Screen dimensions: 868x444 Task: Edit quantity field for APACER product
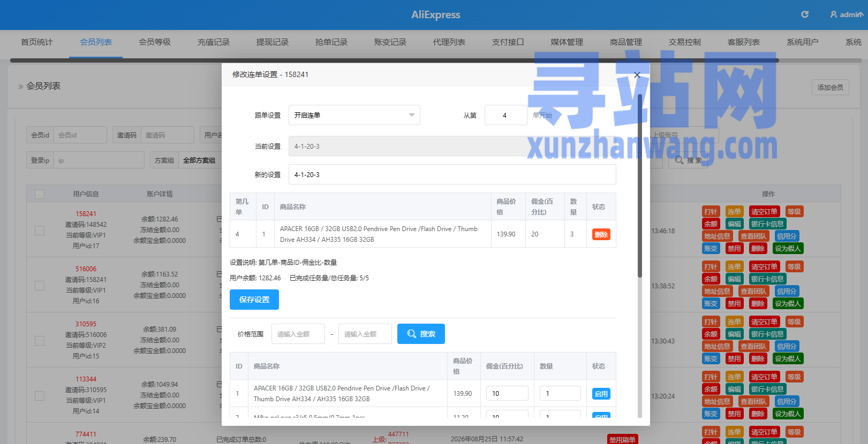560,393
